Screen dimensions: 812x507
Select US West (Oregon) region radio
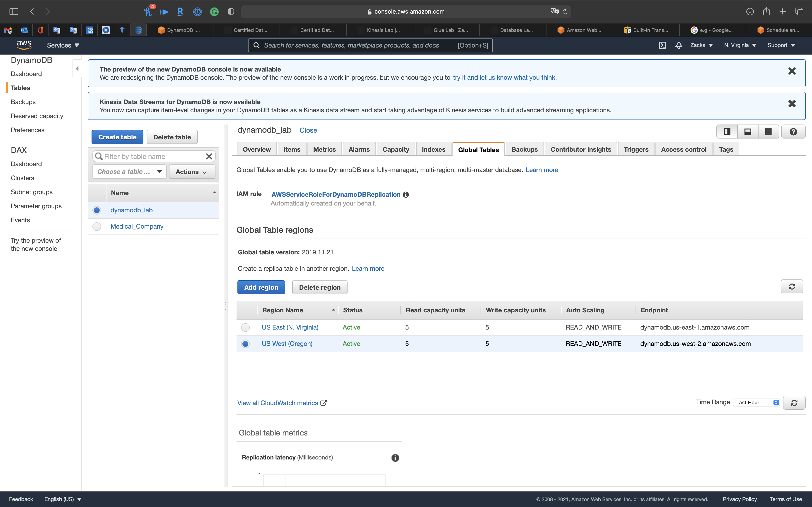245,344
